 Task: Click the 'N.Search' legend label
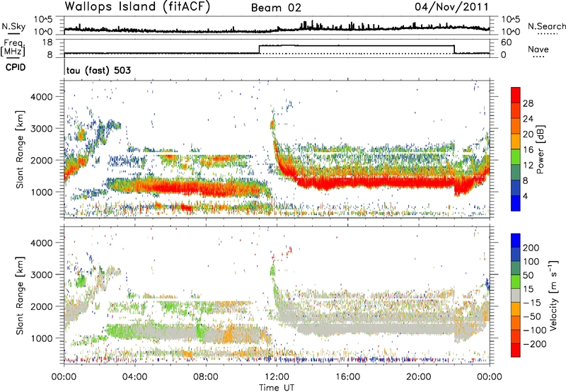(x=546, y=26)
